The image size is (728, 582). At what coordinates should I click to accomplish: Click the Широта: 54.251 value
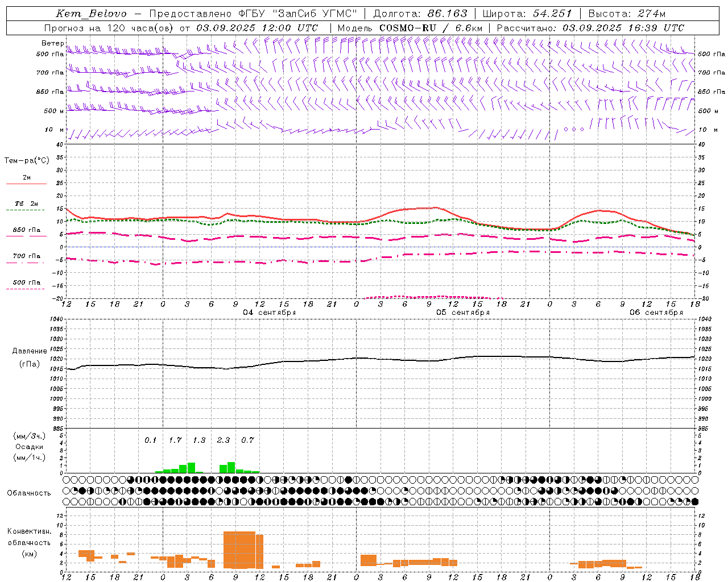click(x=527, y=14)
